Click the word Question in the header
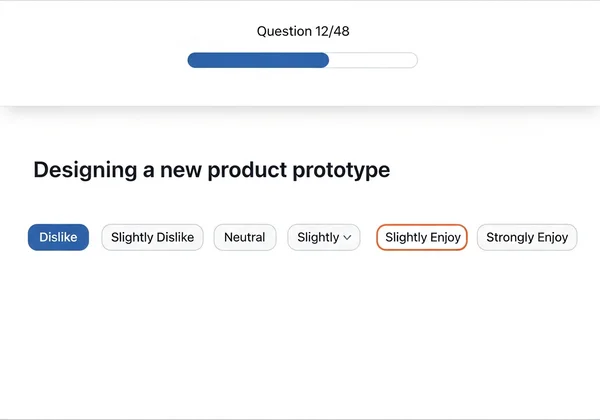The height and width of the screenshot is (420, 600). (x=284, y=31)
